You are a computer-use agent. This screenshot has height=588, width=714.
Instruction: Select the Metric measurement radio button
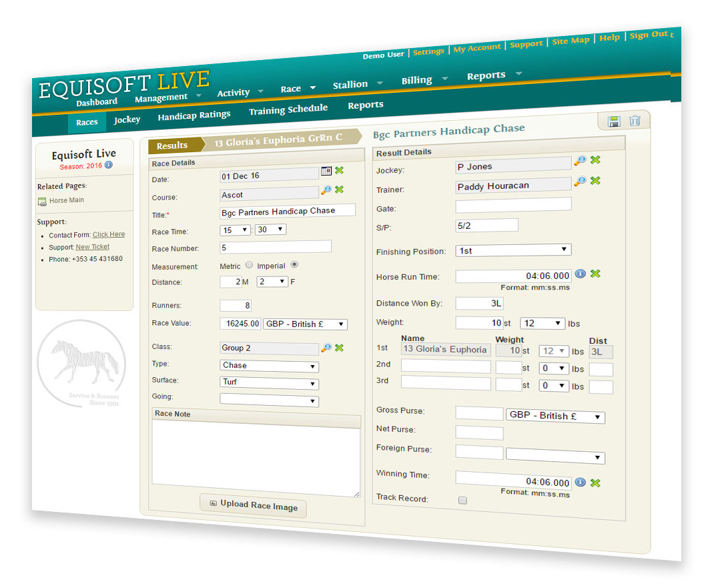(x=248, y=265)
